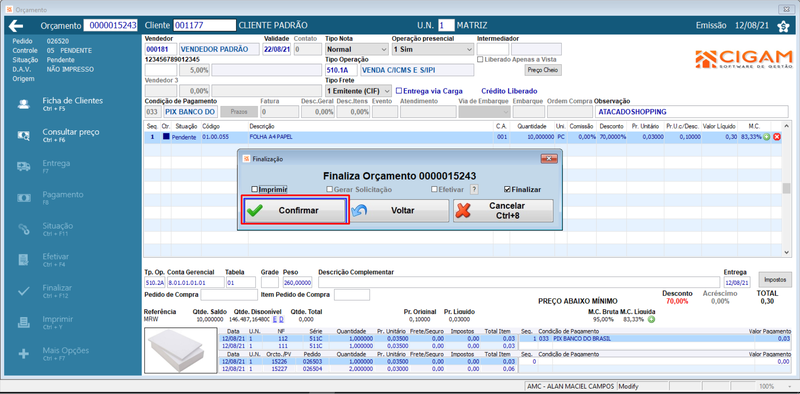The image size is (800, 394).
Task: Click the Mais Opções plus icon
Action: [x=23, y=354]
